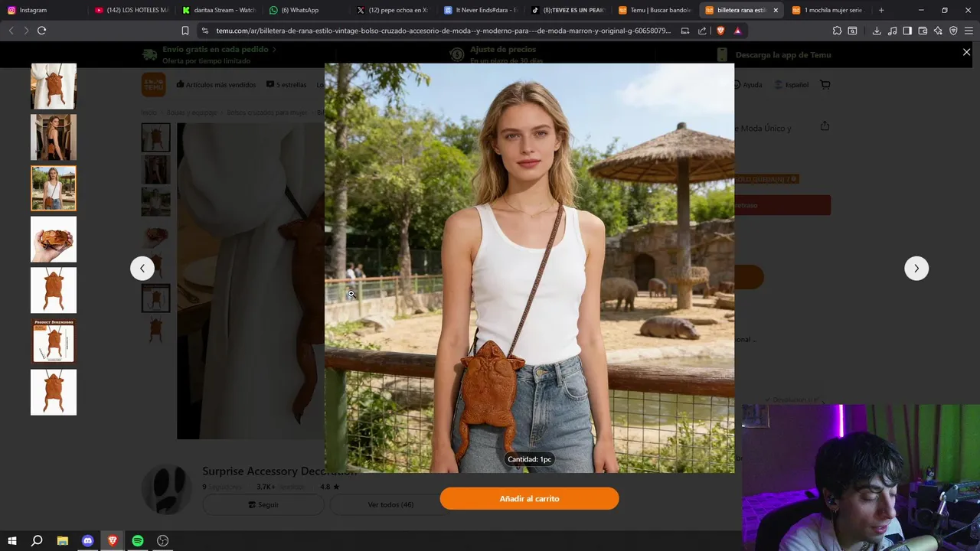The image size is (980, 551).
Task: Click the Añadir al carrito button
Action: pyautogui.click(x=529, y=498)
